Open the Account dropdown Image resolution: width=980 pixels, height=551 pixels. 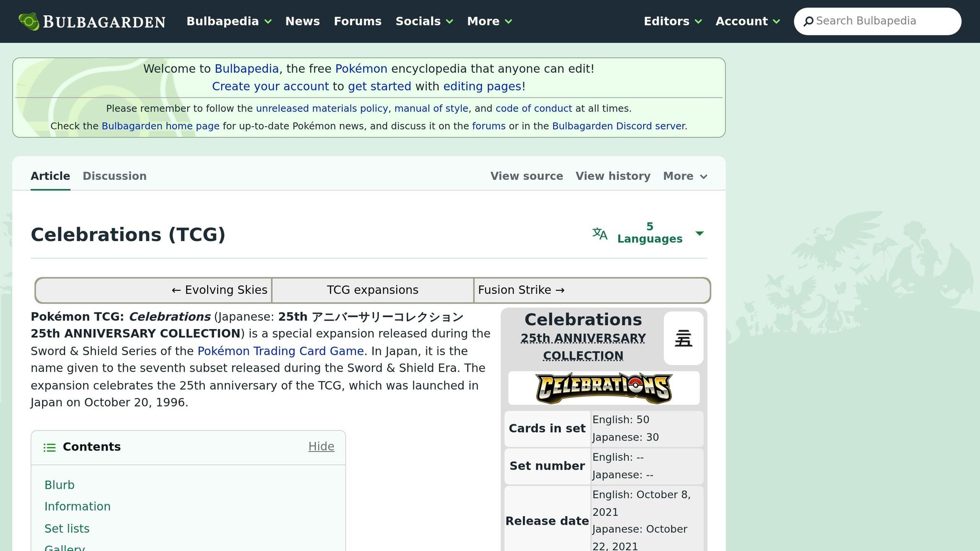click(x=748, y=22)
